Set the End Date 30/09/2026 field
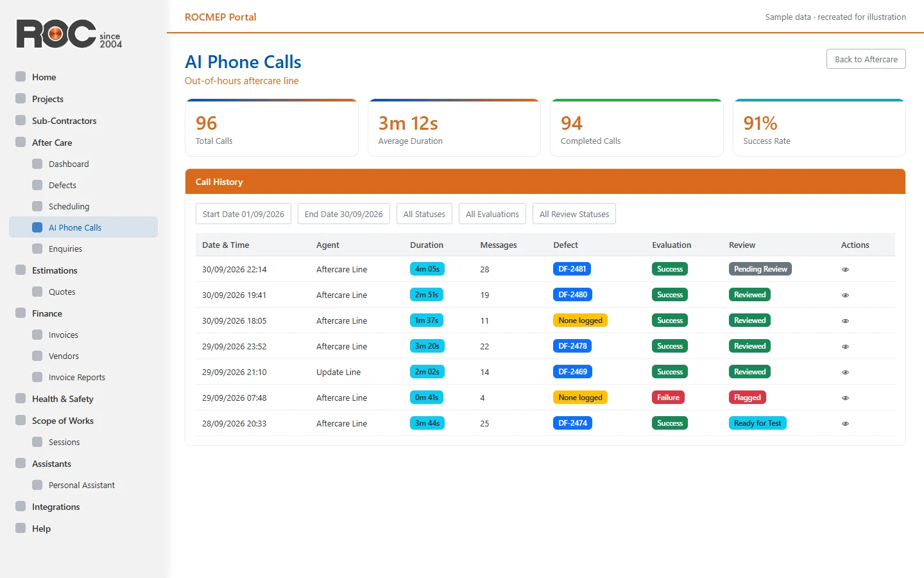This screenshot has height=578, width=924. point(344,214)
